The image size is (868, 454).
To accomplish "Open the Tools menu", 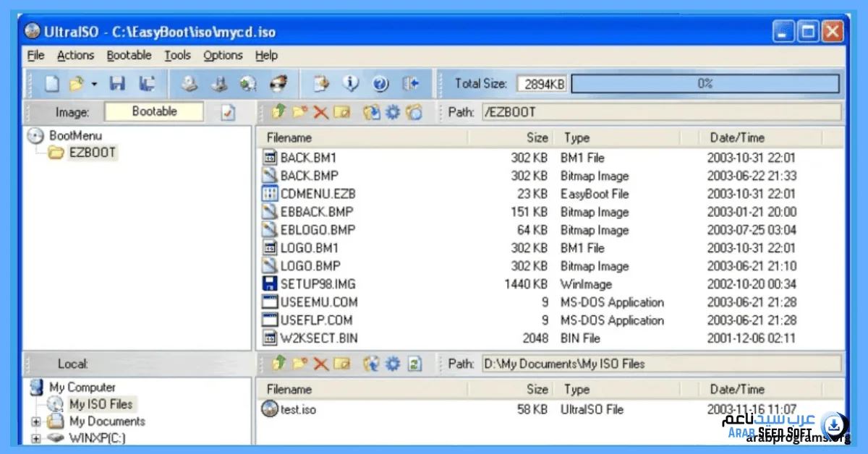I will point(177,55).
